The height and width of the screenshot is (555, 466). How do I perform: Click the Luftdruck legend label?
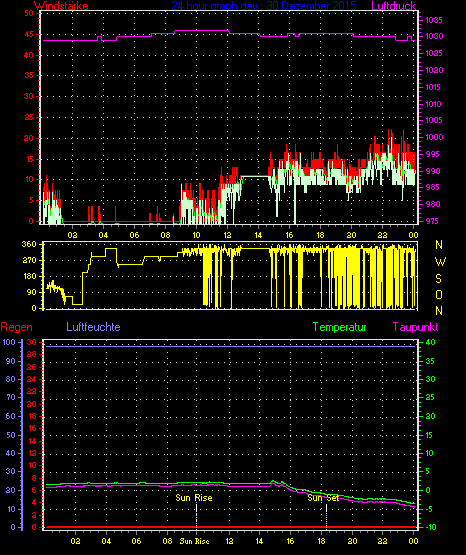(x=393, y=6)
